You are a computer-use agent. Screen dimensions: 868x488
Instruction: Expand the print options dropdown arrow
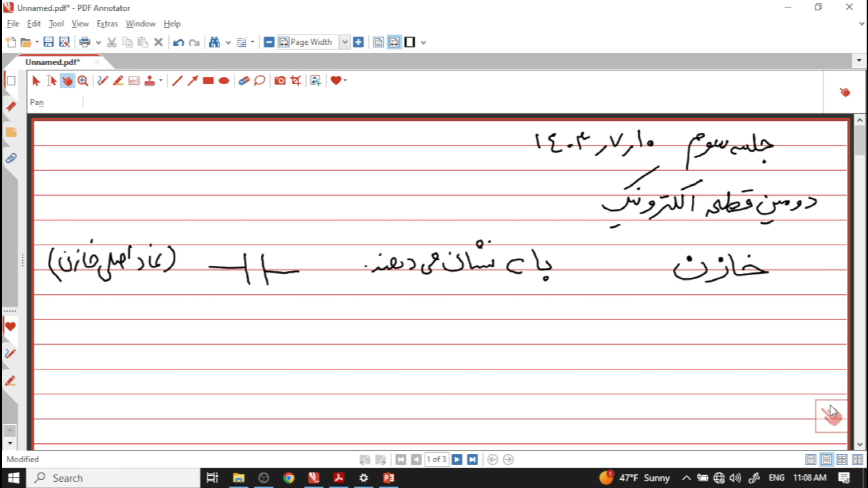pos(98,42)
